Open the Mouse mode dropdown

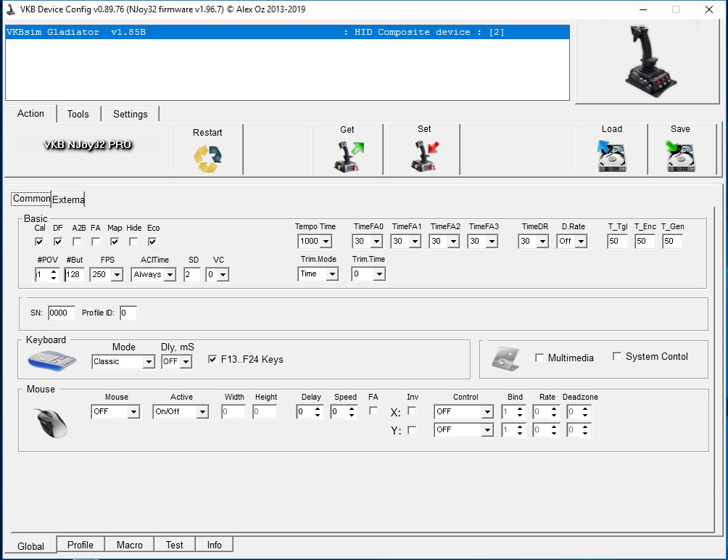point(133,411)
